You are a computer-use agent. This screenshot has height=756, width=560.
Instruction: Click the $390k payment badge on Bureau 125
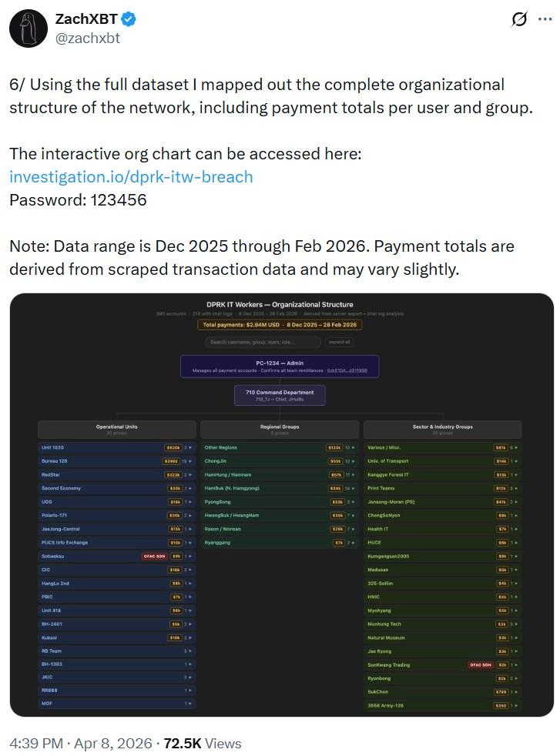point(173,462)
